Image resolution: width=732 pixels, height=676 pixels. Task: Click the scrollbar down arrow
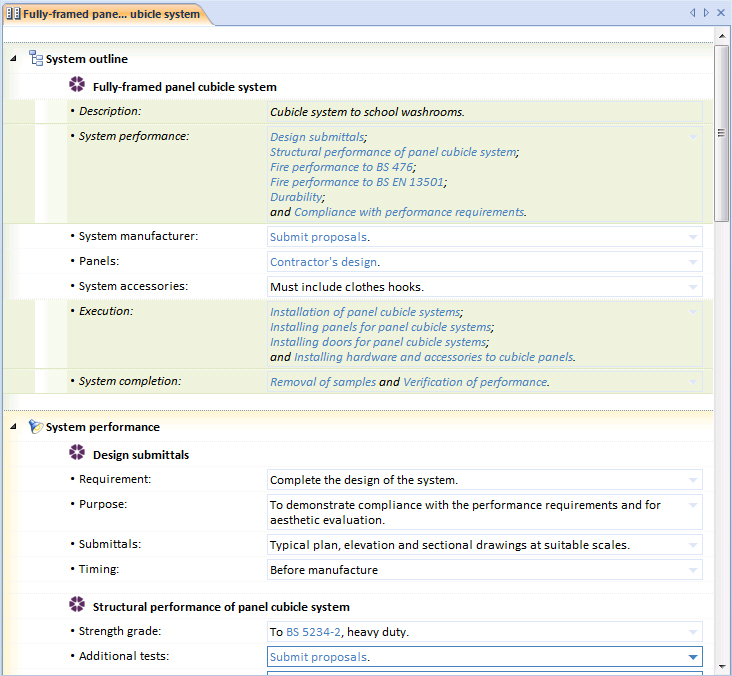(722, 666)
